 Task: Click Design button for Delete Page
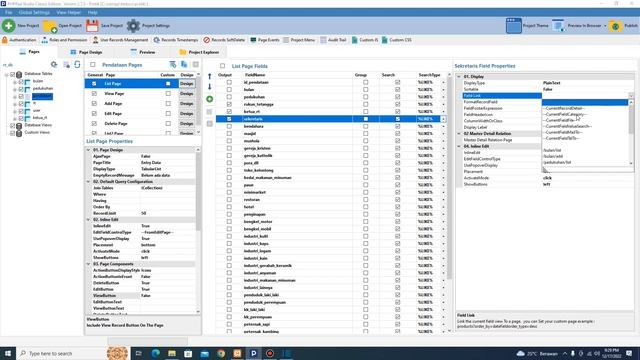(x=187, y=124)
